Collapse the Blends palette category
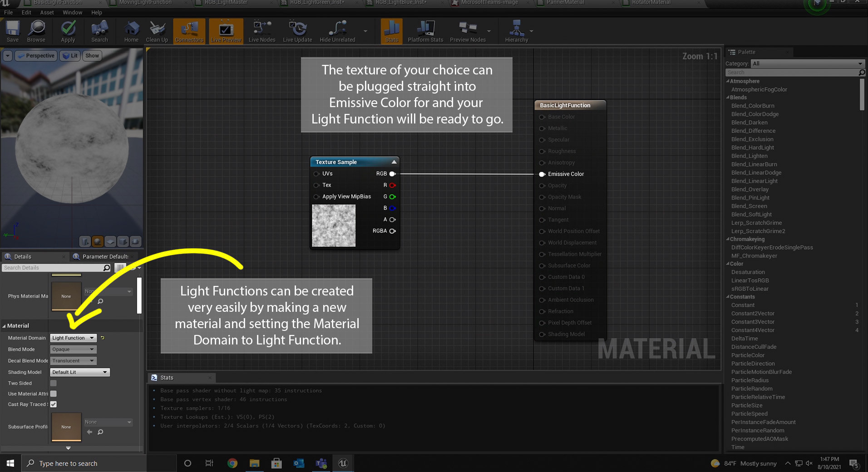 click(728, 98)
